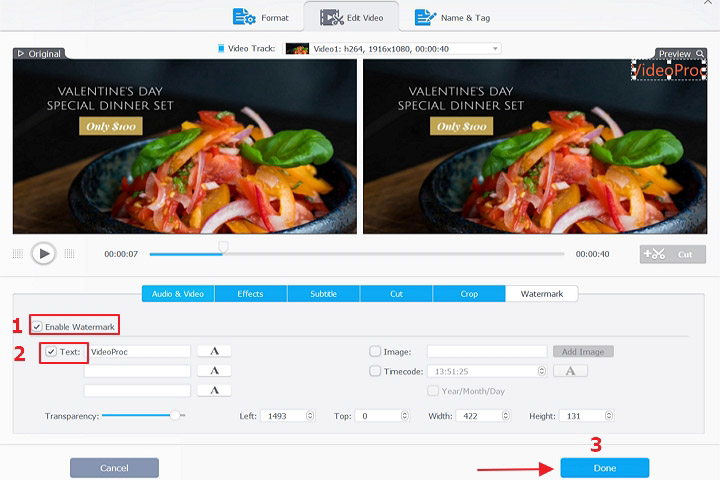The image size is (720, 480).
Task: Click the second empty watermark text field
Action: point(137,371)
